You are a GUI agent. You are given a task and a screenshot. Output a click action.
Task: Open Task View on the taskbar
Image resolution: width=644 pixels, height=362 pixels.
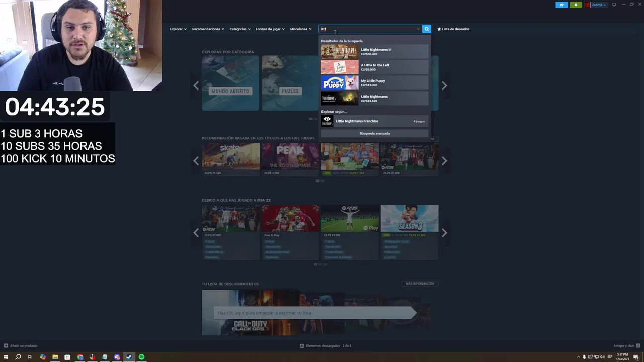(30, 357)
